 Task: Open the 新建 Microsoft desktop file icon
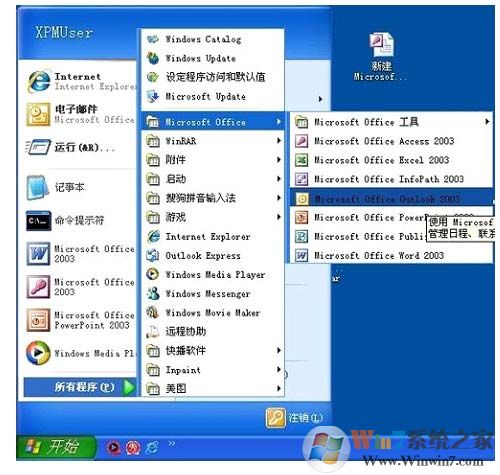[381, 44]
